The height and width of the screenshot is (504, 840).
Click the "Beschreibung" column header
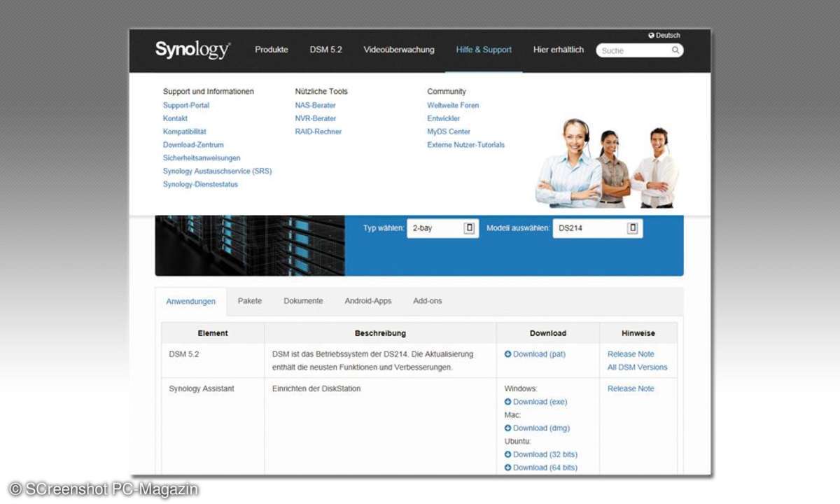[380, 333]
